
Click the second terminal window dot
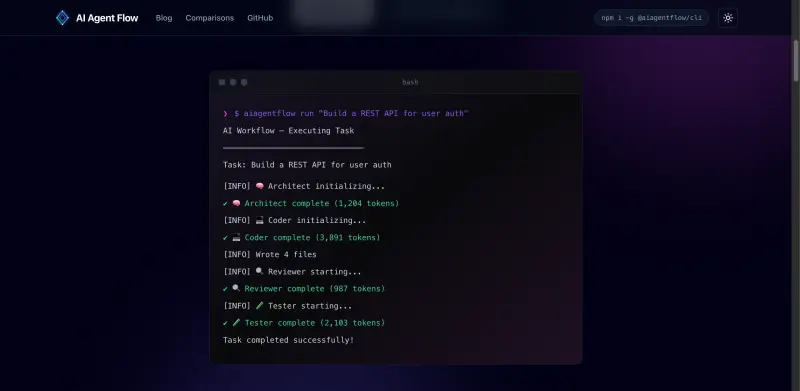click(233, 82)
